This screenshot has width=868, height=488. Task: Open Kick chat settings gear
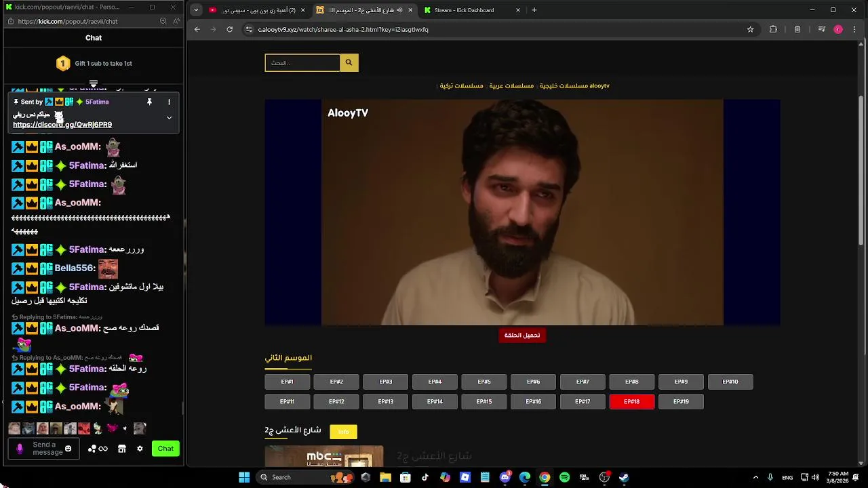140,449
